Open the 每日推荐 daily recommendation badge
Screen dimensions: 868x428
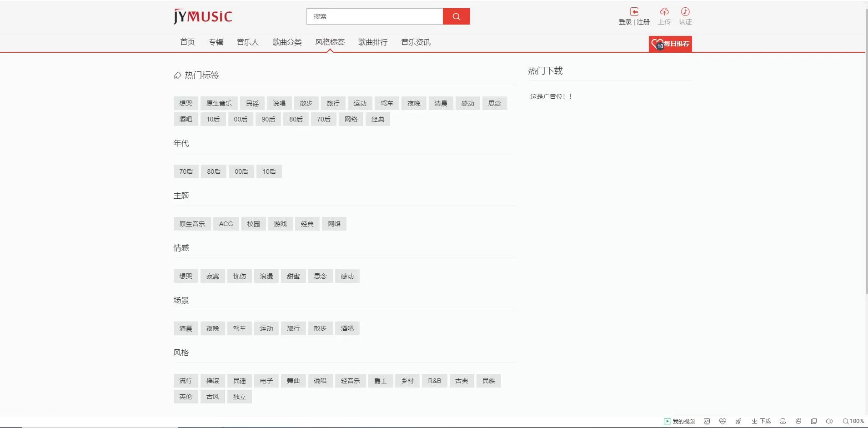(x=670, y=44)
